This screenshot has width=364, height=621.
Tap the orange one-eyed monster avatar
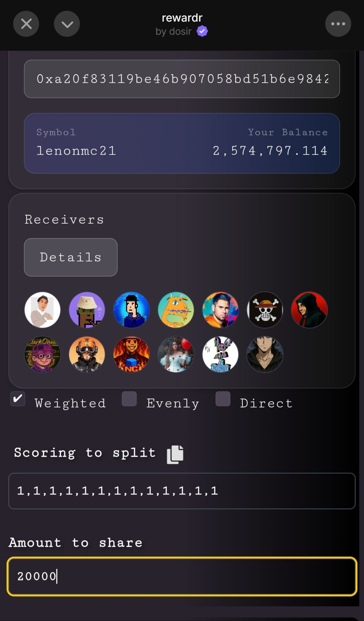point(176,310)
